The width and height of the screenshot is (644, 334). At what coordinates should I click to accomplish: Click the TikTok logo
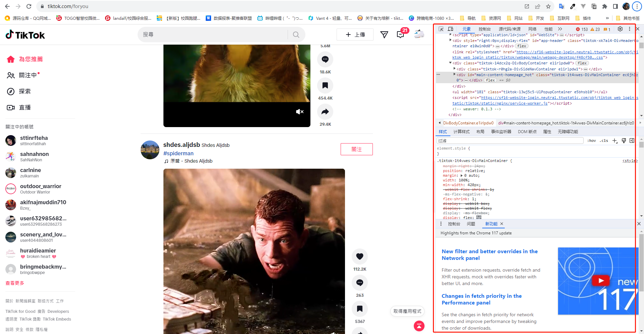click(x=25, y=35)
